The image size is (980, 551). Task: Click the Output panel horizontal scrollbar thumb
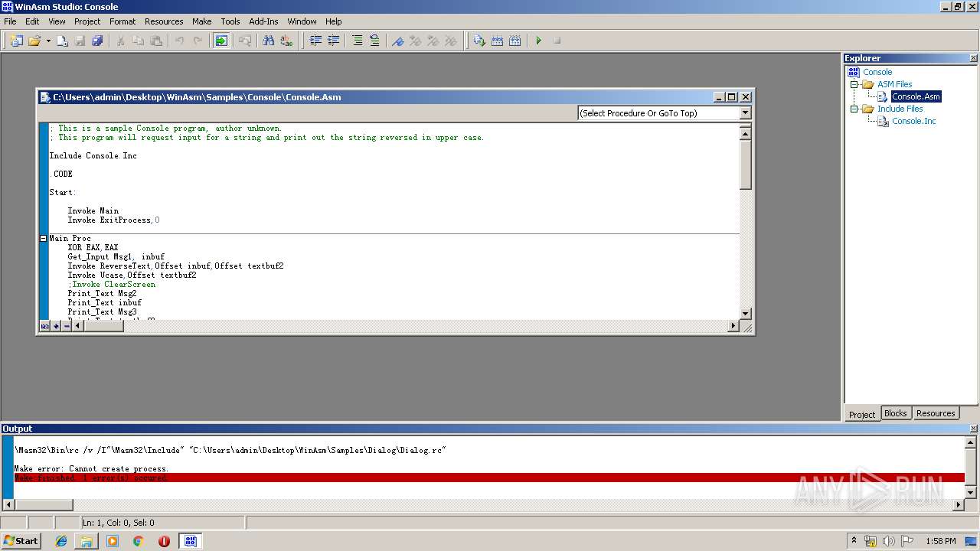point(44,505)
